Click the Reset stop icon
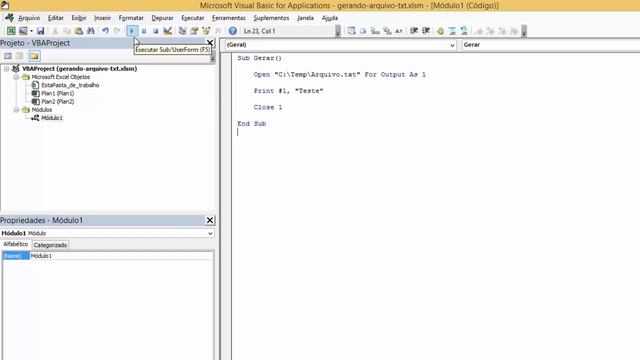This screenshot has height=360, width=640. 156,31
